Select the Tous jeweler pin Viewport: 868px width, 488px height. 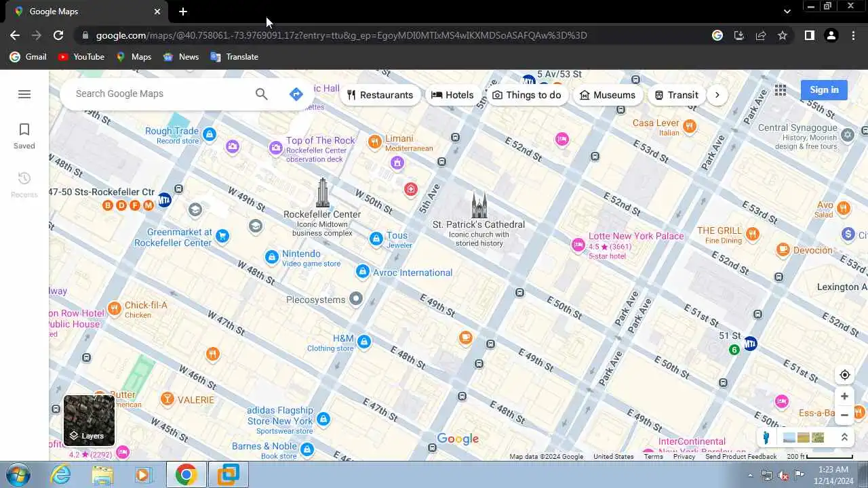[376, 239]
